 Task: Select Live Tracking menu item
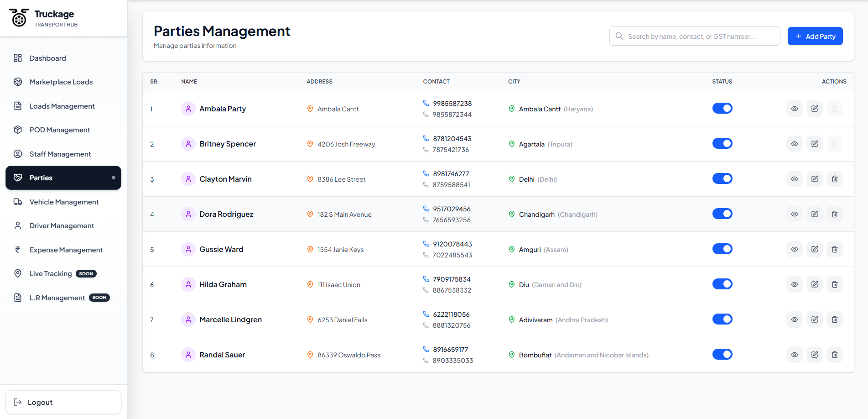click(63, 274)
